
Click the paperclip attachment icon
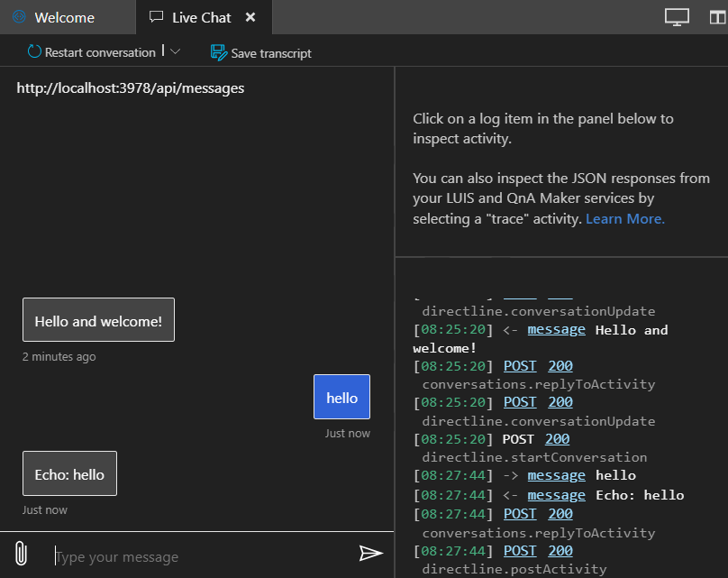(x=22, y=554)
